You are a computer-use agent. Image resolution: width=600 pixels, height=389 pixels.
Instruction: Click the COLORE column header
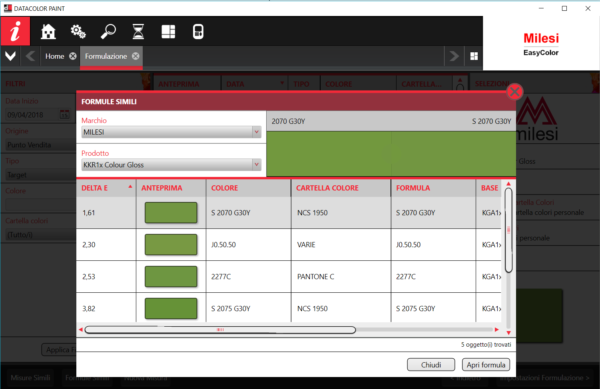tap(248, 188)
